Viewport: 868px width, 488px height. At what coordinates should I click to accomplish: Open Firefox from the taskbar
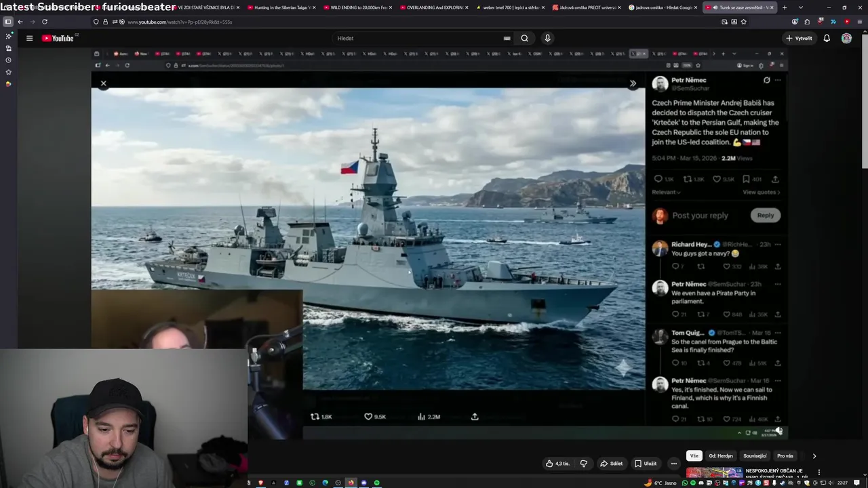click(x=351, y=483)
